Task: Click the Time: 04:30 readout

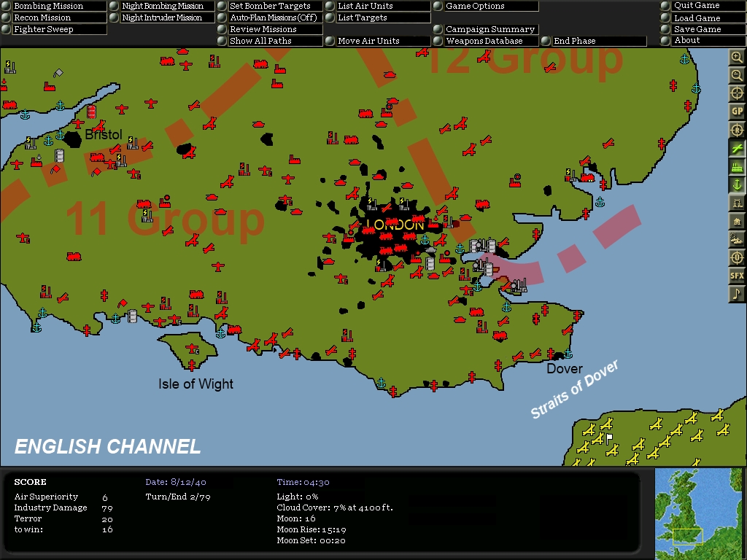Action: (x=303, y=482)
